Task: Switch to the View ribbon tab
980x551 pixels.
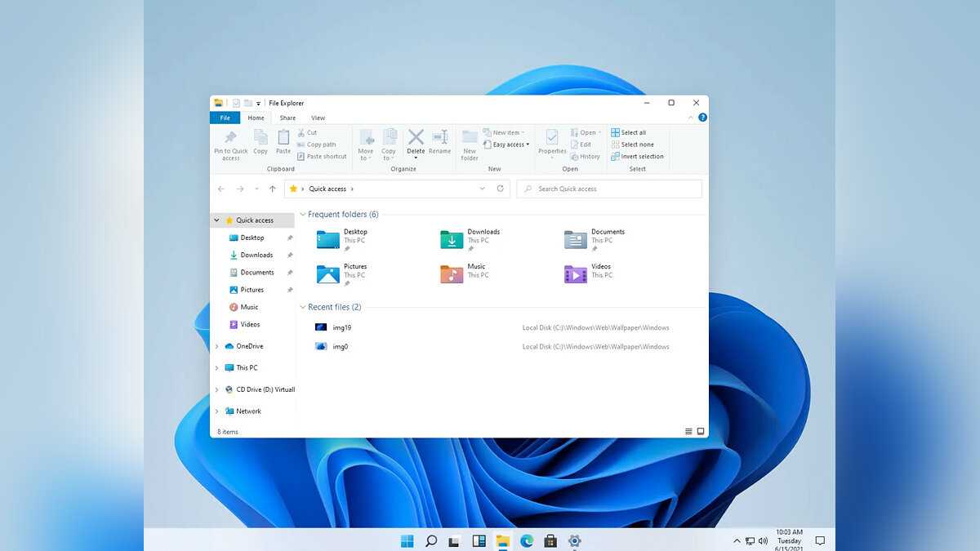Action: pos(318,118)
